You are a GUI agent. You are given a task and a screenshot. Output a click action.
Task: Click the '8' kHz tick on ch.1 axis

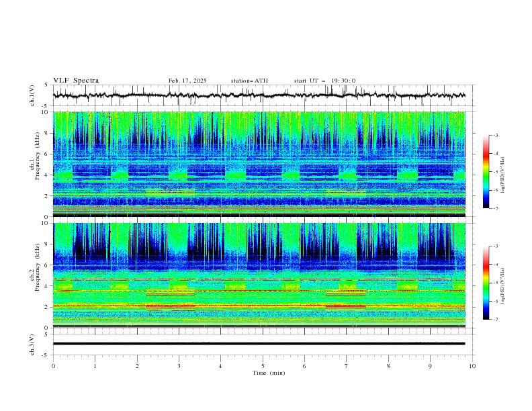48,133
